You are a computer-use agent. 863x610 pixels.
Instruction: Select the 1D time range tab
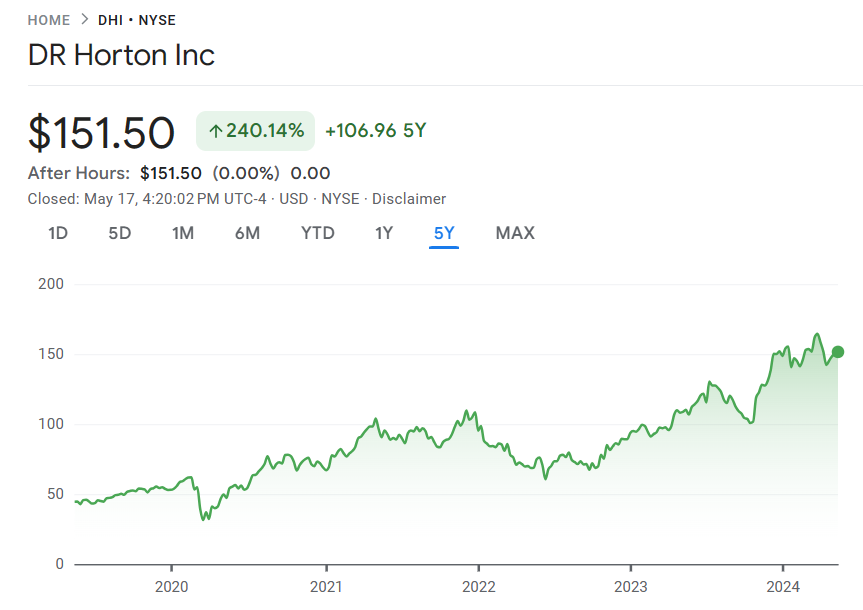58,233
